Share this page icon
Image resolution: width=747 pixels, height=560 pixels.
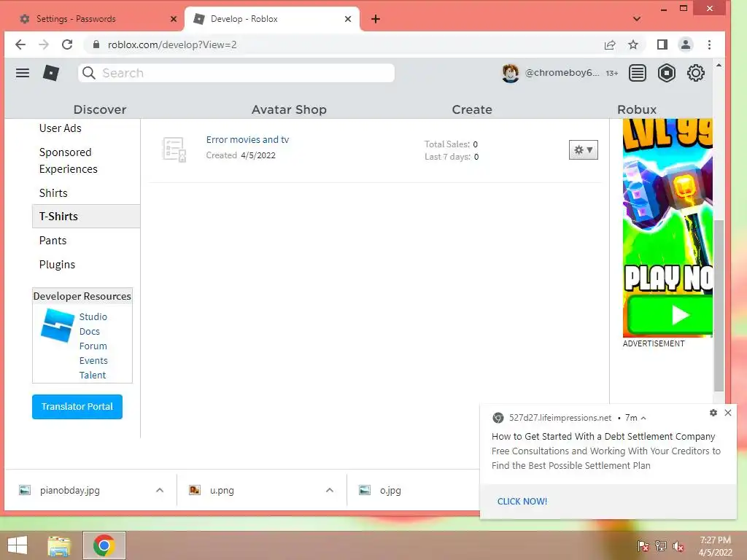click(609, 44)
